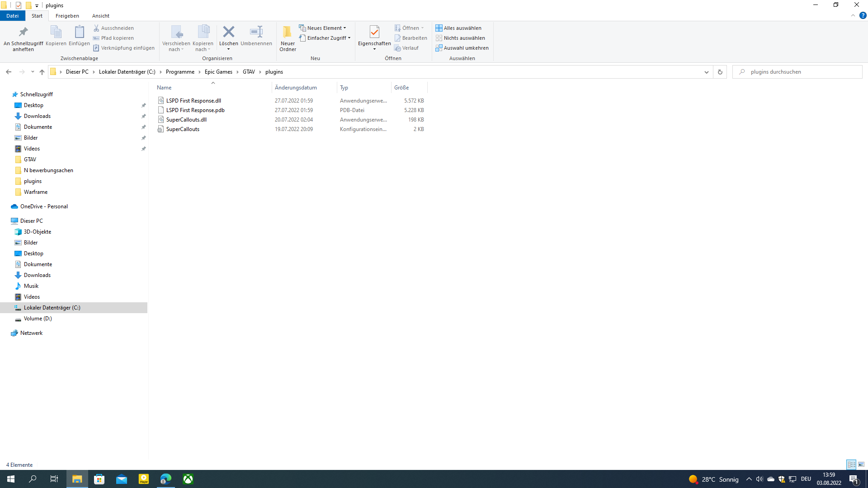Screen dimensions: 868x488
Task: Open Neues Element dropdown
Action: click(322, 28)
